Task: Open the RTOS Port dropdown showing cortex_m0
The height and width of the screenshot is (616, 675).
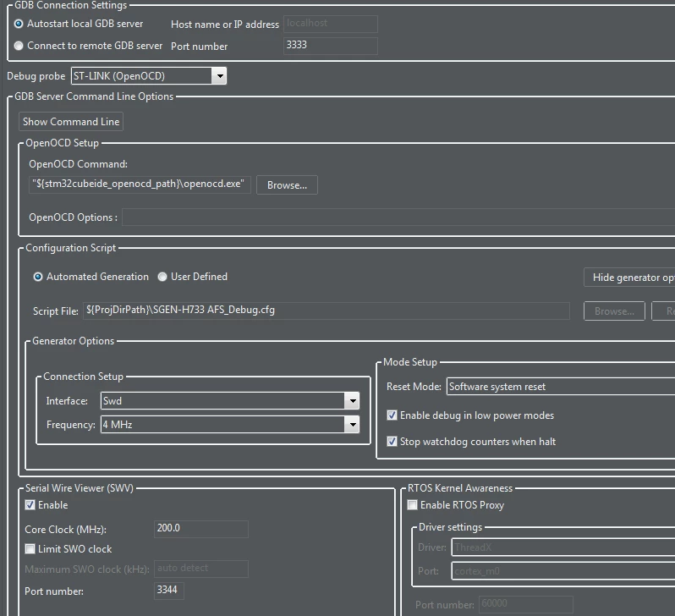Action: [563, 571]
